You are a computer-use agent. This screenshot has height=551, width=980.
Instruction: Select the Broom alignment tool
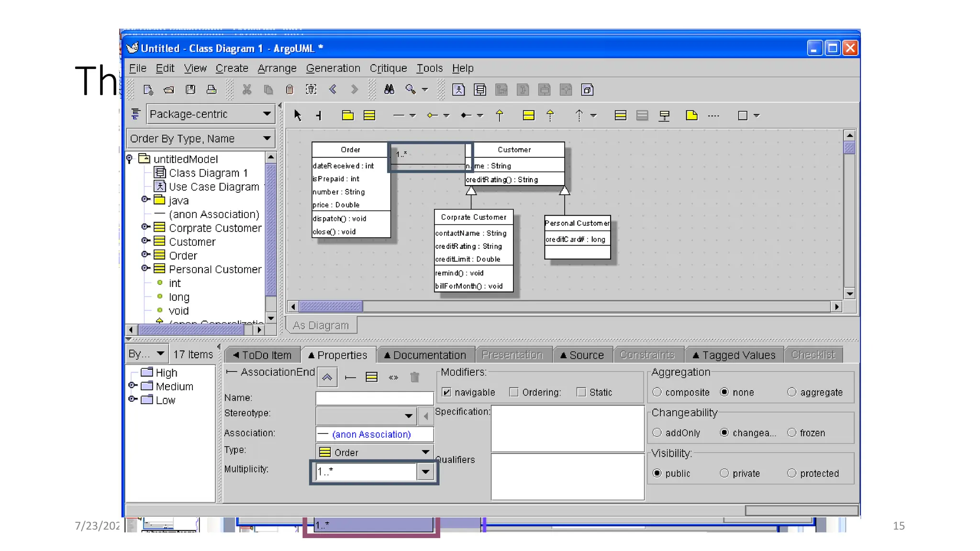(319, 115)
